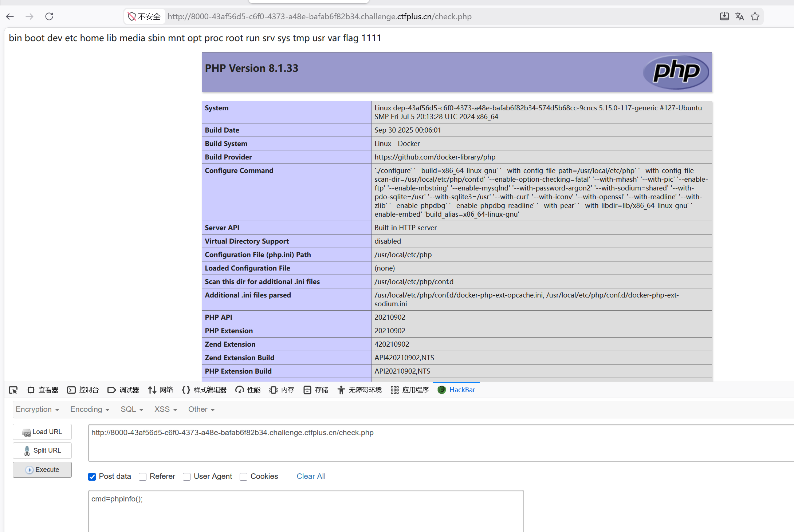
Task: Click the 'Configure Command' row label
Action: 239,170
